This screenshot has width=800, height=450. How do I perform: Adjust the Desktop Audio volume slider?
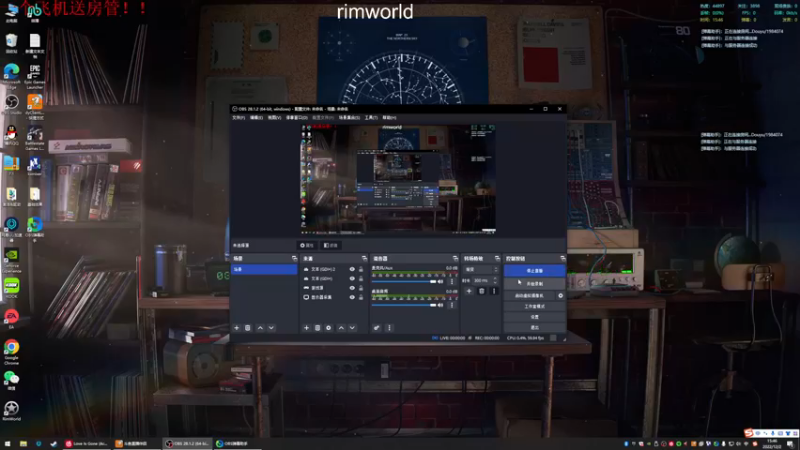tap(404, 305)
